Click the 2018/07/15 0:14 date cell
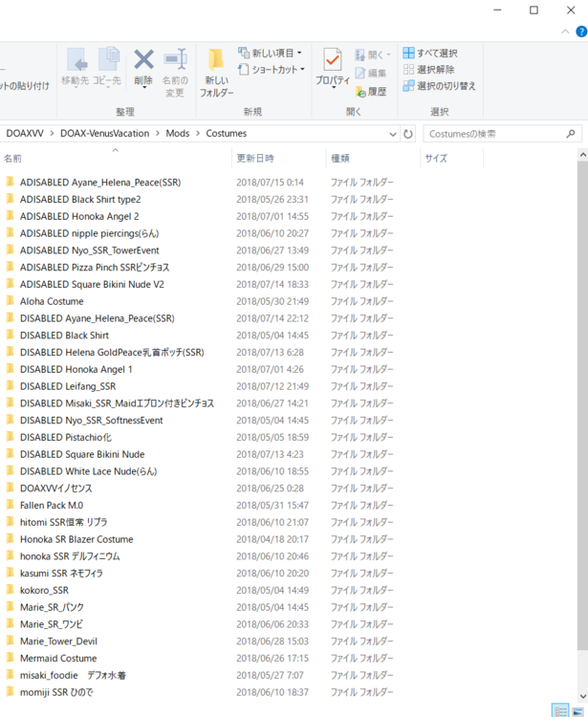The image size is (588, 717). pyautogui.click(x=271, y=183)
